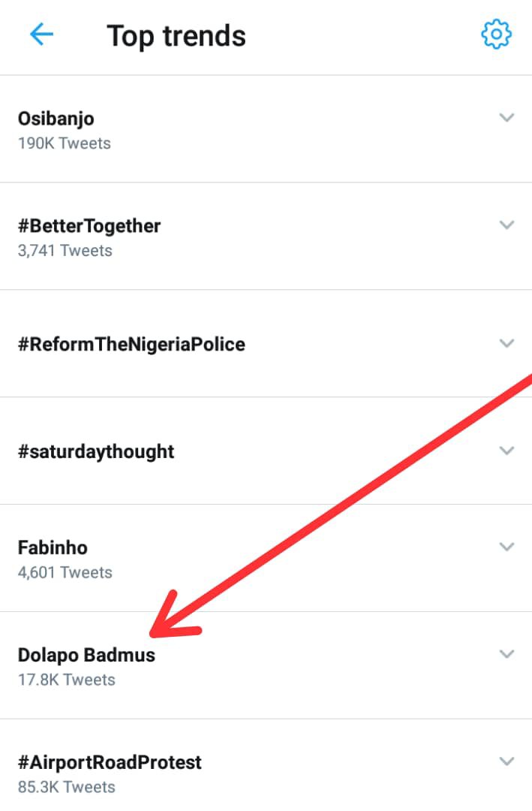Open the #AirportRoadProtest chevron menu
Image resolution: width=532 pixels, height=811 pixels.
[x=507, y=761]
